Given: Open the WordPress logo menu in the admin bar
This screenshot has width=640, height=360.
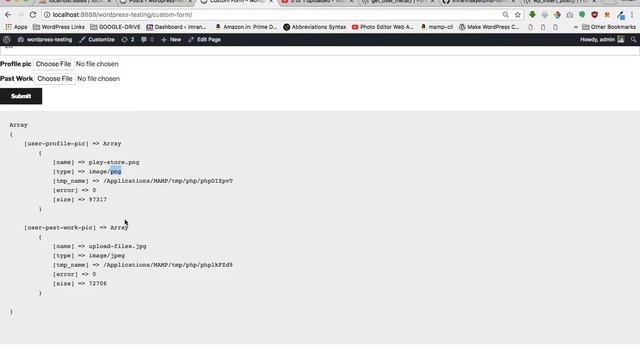Looking at the screenshot, I should coord(7,40).
